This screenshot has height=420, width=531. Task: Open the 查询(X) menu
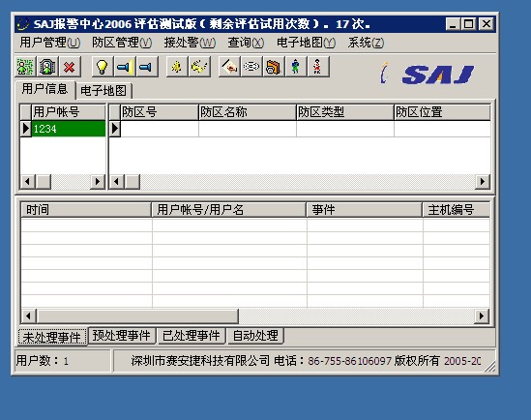coord(246,43)
